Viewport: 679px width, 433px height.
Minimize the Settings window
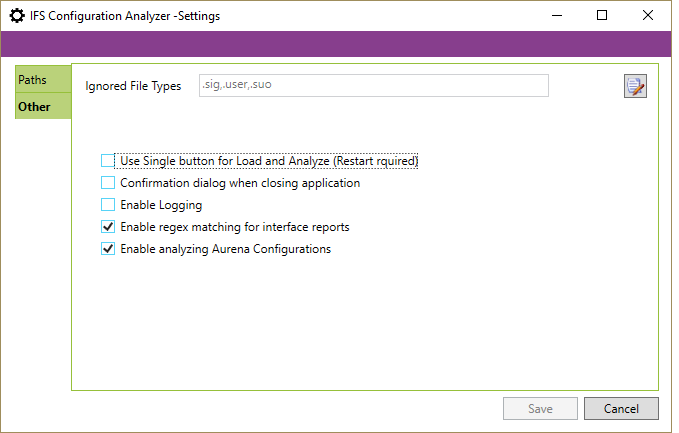(x=556, y=16)
